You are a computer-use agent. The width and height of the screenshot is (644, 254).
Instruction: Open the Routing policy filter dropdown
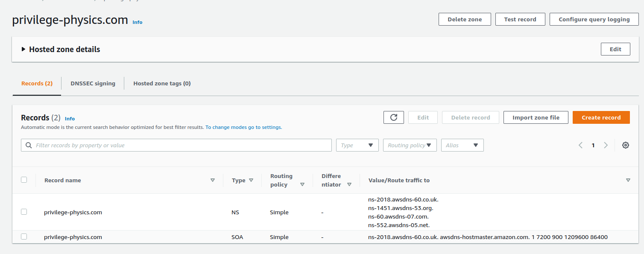click(410, 145)
